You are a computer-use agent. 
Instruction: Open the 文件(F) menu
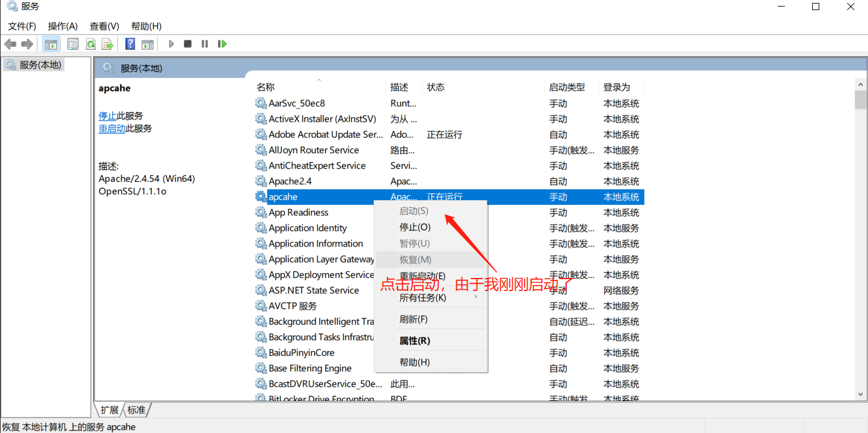22,26
